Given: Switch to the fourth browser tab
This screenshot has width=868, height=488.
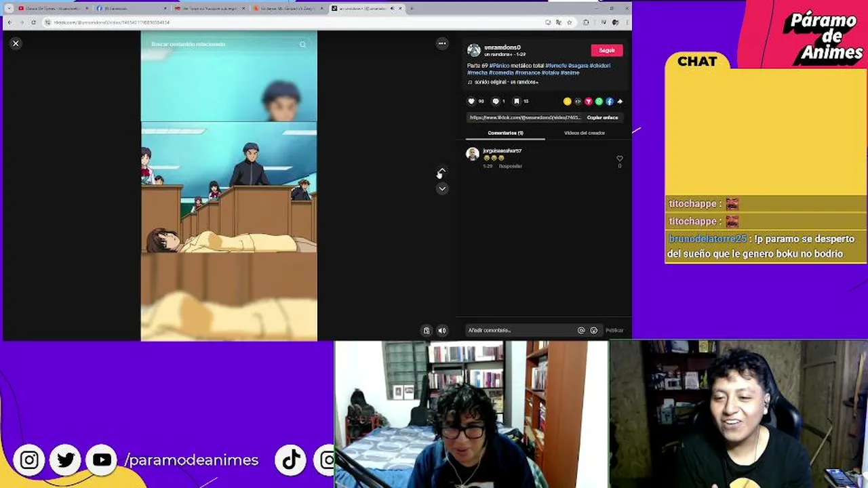Looking at the screenshot, I should pyautogui.click(x=288, y=9).
